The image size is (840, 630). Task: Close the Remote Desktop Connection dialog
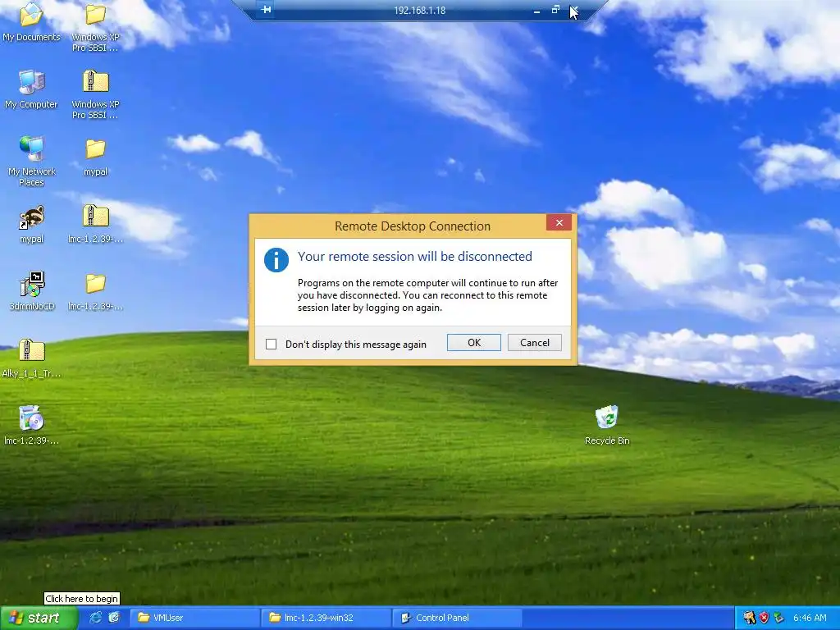(x=559, y=223)
